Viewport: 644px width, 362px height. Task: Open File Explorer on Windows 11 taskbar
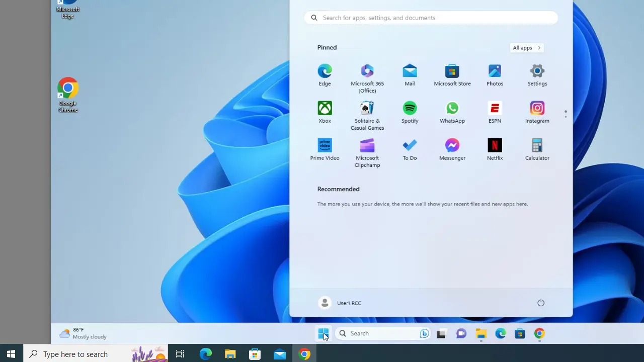pos(480,333)
